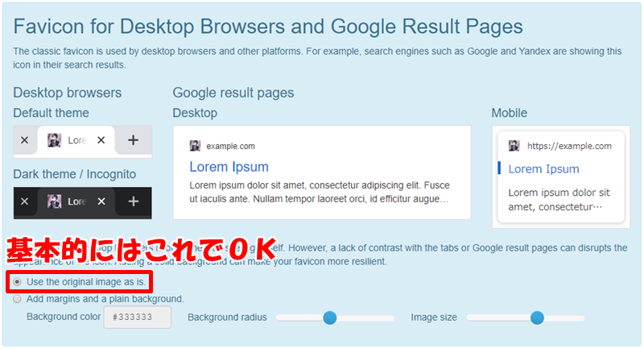Select the Lore tab in dark theme preview

(76, 202)
